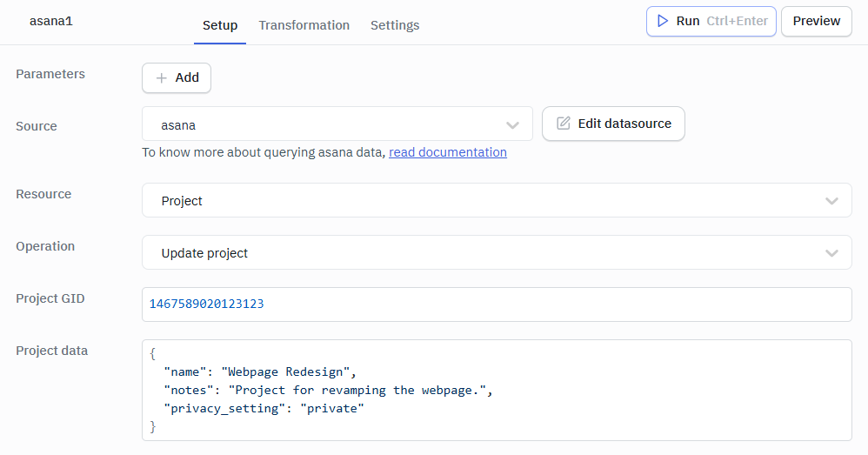
Task: Switch to the Setup tab
Action: tap(220, 25)
